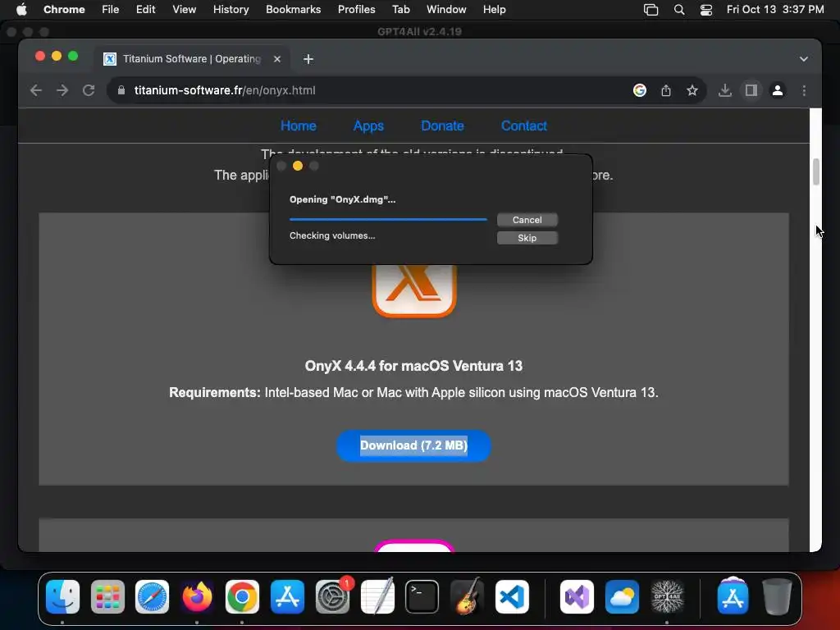Open the Profiles menu

point(357,9)
